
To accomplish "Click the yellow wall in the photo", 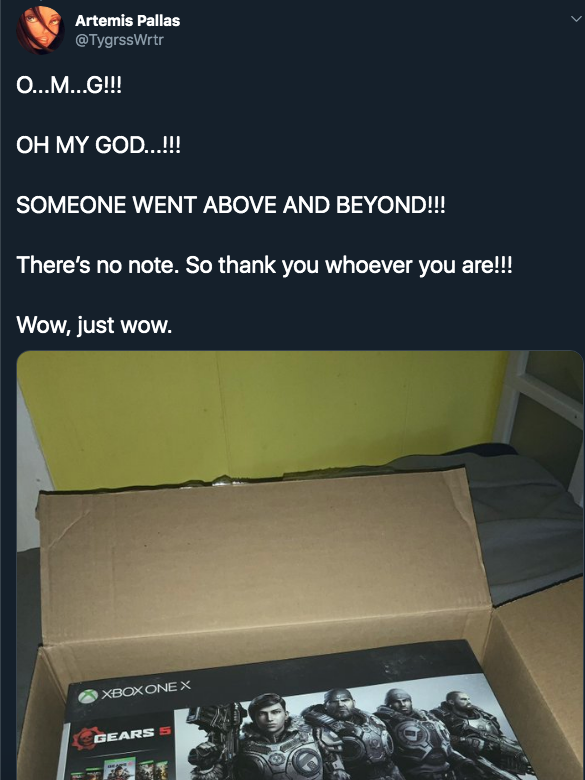I will pyautogui.click(x=259, y=413).
